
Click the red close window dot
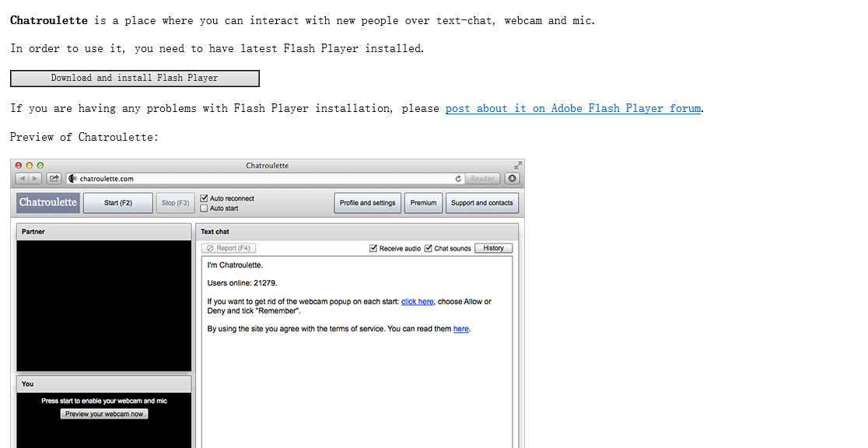[18, 165]
